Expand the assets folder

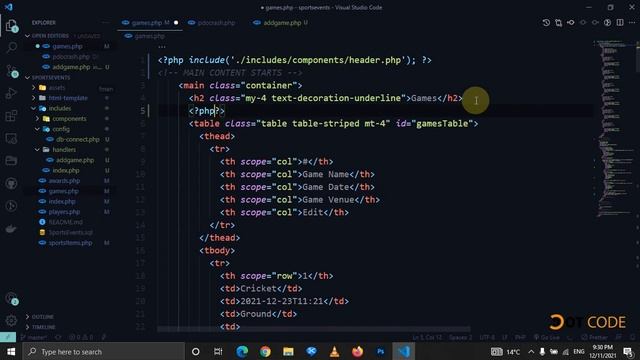pyautogui.click(x=56, y=88)
